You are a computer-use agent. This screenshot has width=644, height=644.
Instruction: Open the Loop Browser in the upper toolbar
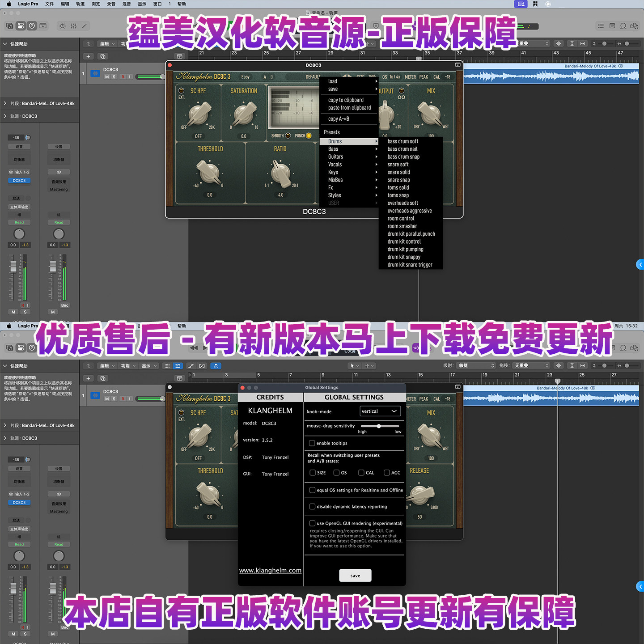point(623,26)
